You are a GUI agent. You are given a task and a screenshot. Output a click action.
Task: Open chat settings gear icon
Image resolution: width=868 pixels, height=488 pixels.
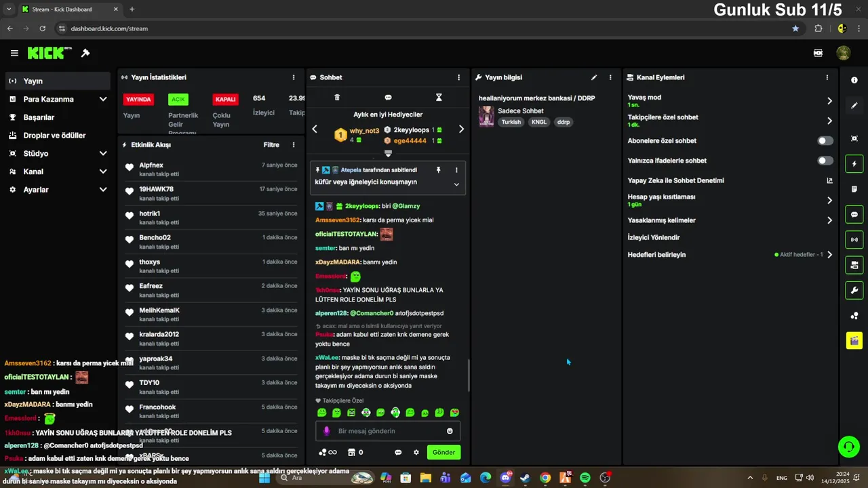(x=416, y=452)
